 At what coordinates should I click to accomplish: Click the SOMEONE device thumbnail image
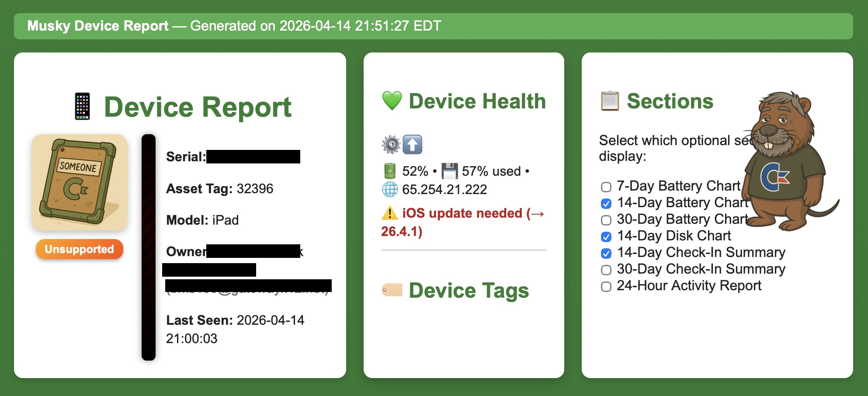(79, 182)
